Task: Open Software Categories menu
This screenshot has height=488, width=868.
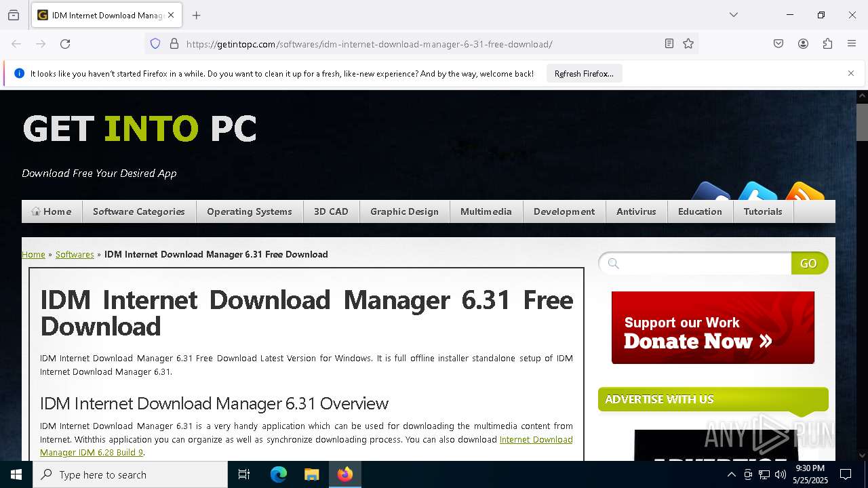Action: pos(139,211)
